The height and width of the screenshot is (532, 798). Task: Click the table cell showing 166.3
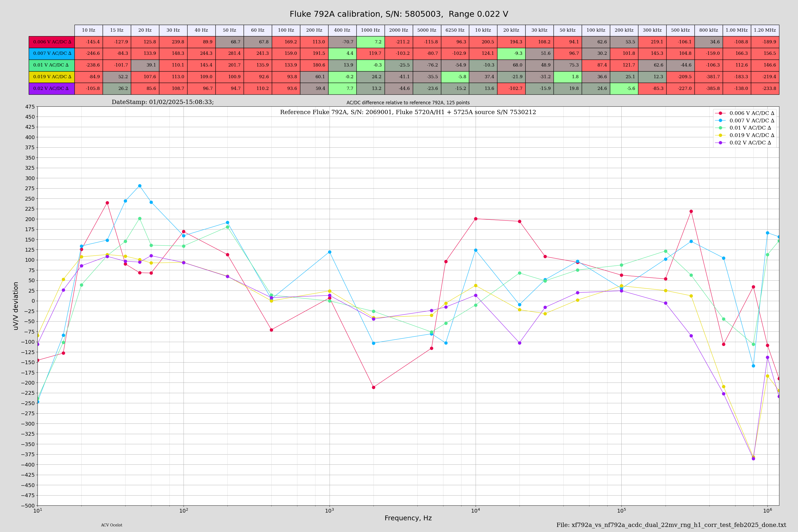[737, 54]
